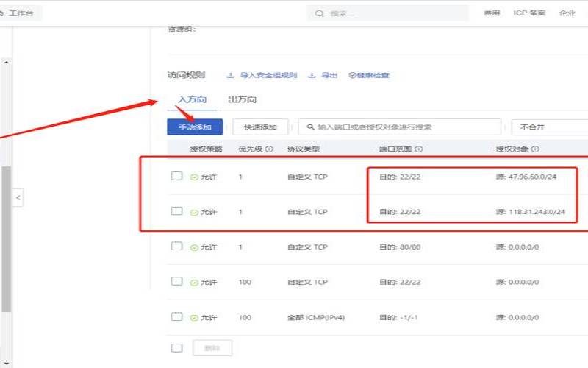The width and height of the screenshot is (588, 368).
Task: Open the 不合并 merge dropdown
Action: (548, 127)
